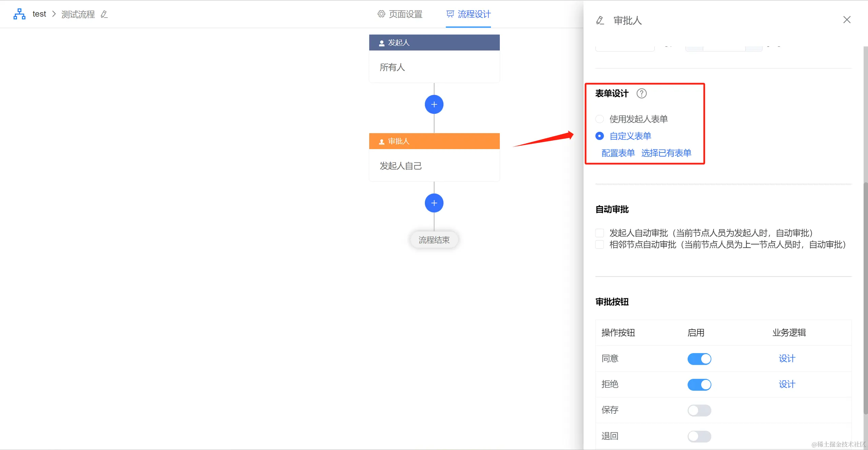Click the 选择已有表单 link
The width and height of the screenshot is (868, 450).
[x=666, y=153]
